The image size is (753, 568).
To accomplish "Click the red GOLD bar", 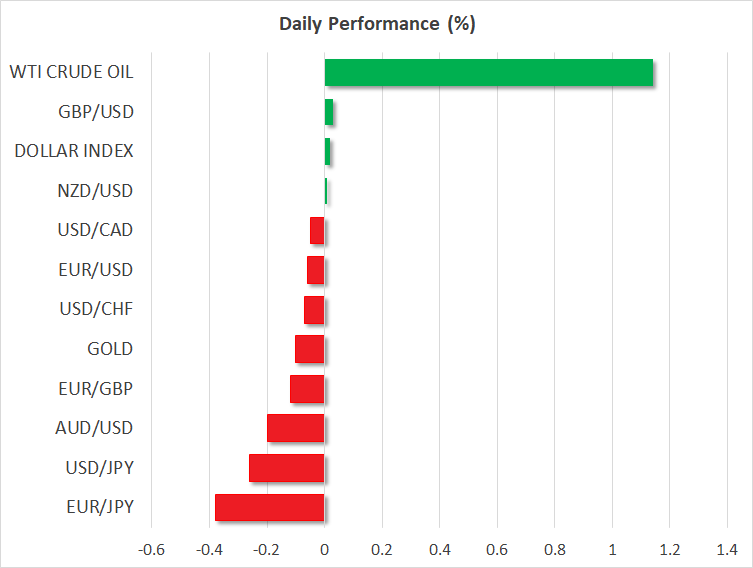I will pyautogui.click(x=310, y=349).
